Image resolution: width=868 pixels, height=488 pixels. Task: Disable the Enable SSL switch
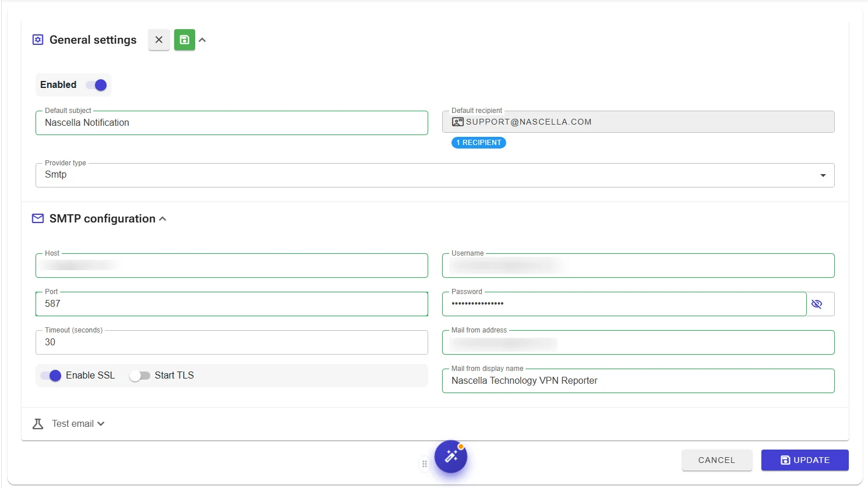click(51, 376)
